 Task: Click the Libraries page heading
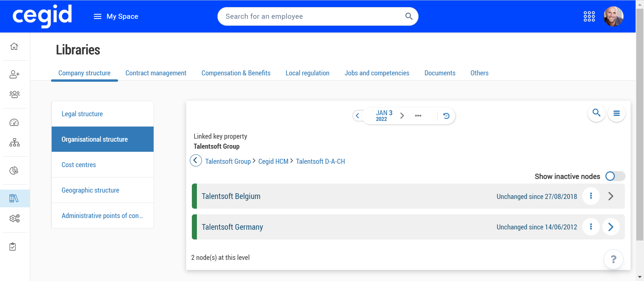coord(78,50)
